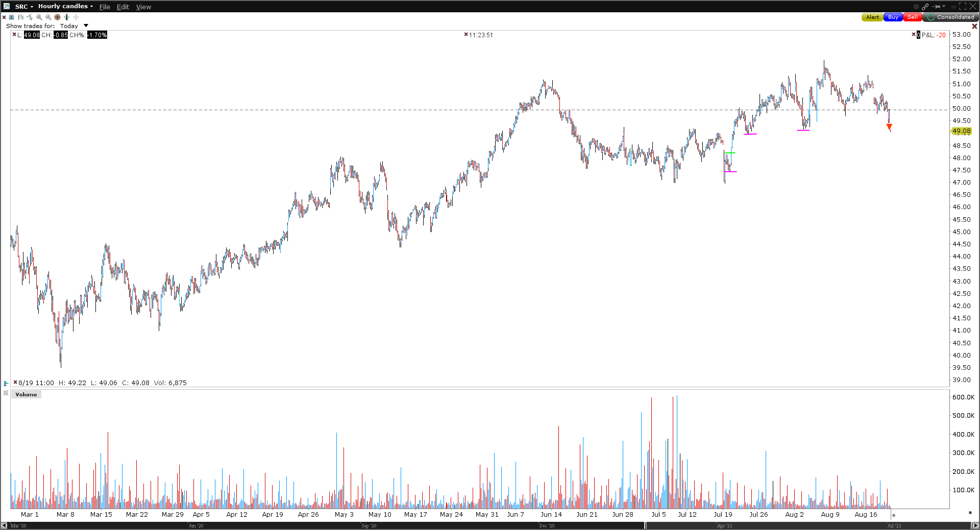Open the View menu
The image size is (980, 530).
click(x=143, y=7)
